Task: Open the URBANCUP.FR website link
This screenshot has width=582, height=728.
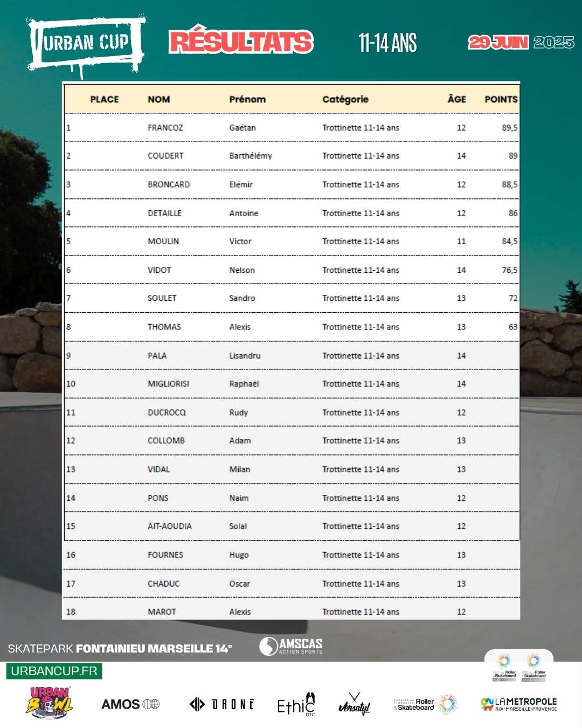Action: (x=54, y=671)
